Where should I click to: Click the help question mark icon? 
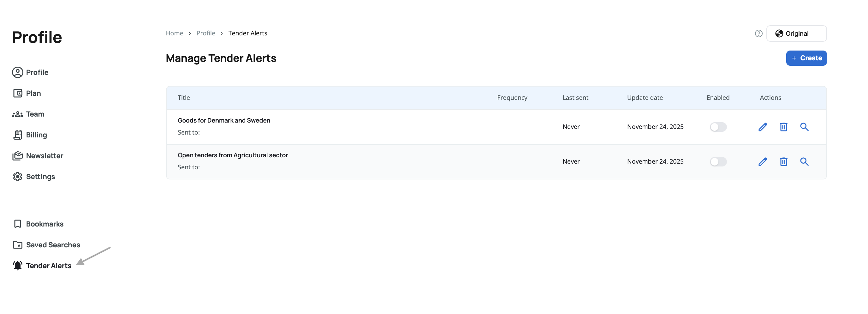(x=758, y=33)
